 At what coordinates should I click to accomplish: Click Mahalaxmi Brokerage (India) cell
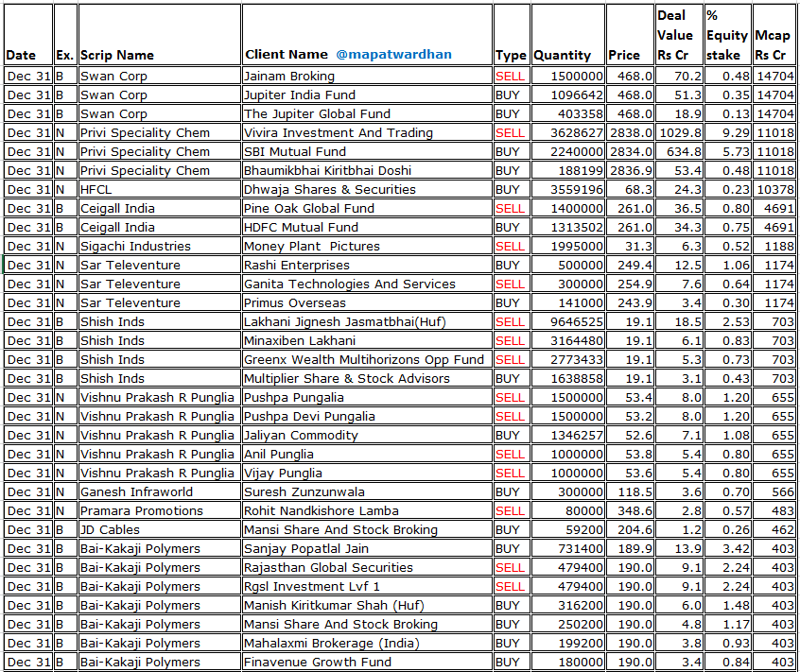coord(367,643)
